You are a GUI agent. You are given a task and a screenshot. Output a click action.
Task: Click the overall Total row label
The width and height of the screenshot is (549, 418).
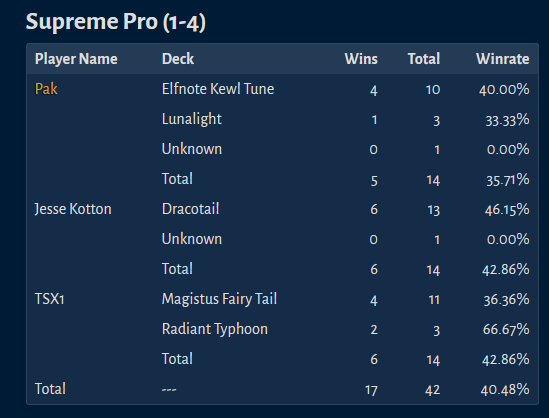pyautogui.click(x=50, y=389)
